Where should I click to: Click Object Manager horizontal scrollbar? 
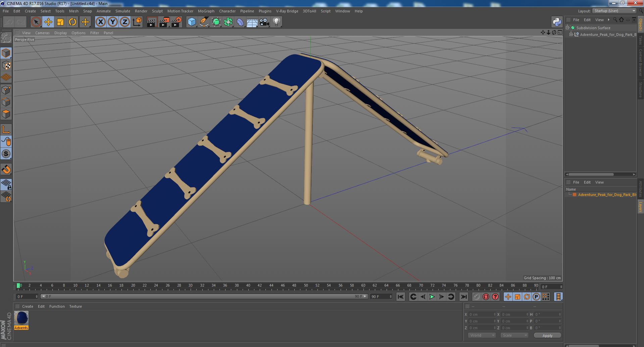(x=591, y=174)
